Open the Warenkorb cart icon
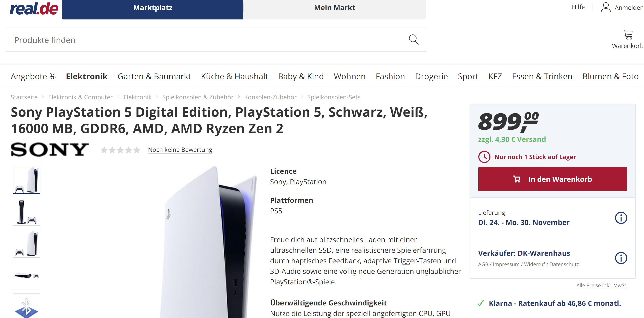 pos(628,35)
